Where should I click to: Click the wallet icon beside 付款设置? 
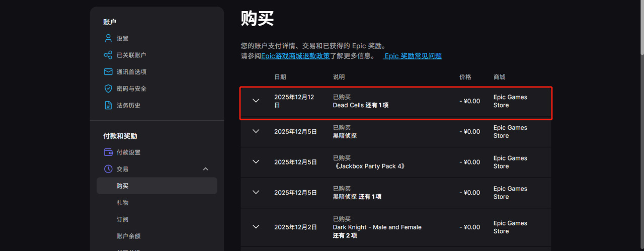point(108,152)
